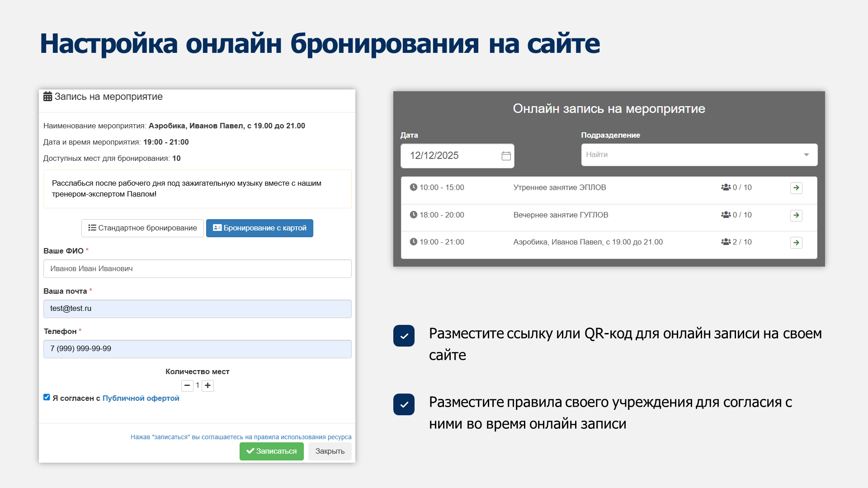Open the date picker calendar icon
This screenshot has height=488, width=868.
(506, 156)
